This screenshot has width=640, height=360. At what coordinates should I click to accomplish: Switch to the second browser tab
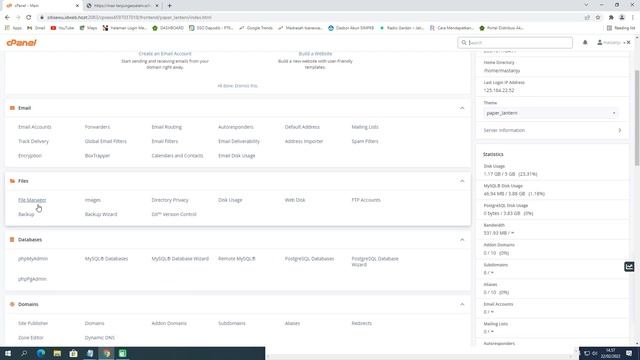pos(122,6)
